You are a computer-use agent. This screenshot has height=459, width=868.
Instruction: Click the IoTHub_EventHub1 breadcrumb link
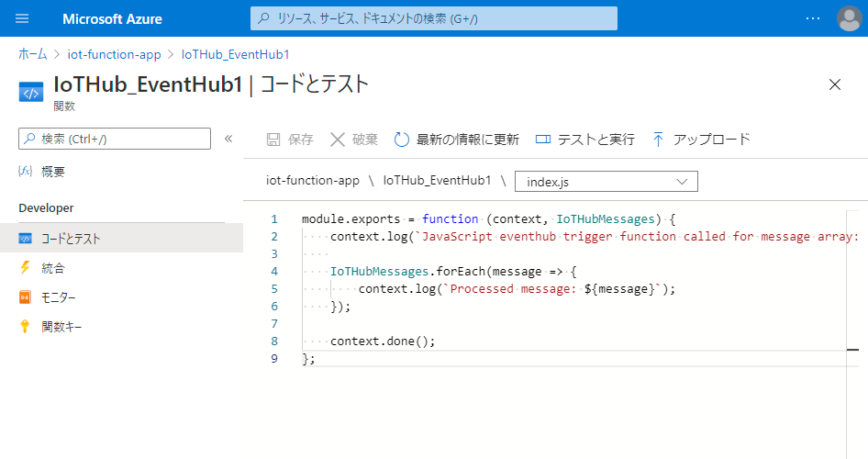pos(236,54)
